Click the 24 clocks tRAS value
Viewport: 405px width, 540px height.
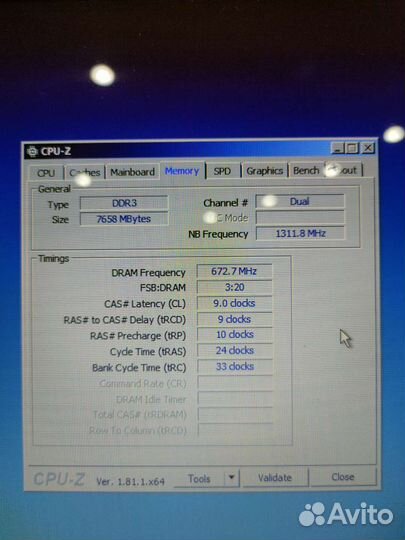(235, 351)
